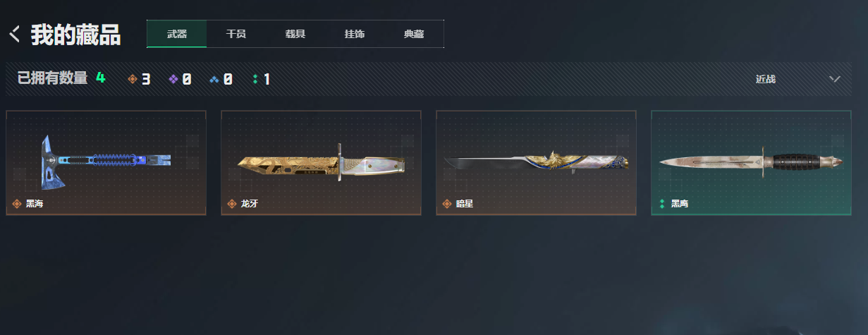Click the purple rarity diamond icon in counter
The height and width of the screenshot is (335, 868).
(x=173, y=79)
